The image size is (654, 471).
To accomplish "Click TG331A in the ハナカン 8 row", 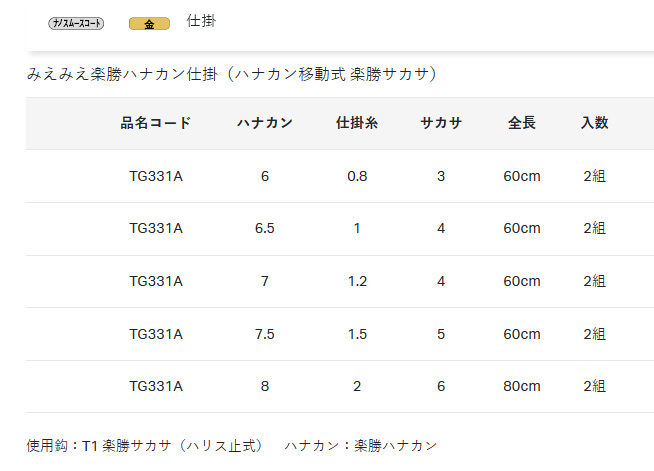I will 156,386.
